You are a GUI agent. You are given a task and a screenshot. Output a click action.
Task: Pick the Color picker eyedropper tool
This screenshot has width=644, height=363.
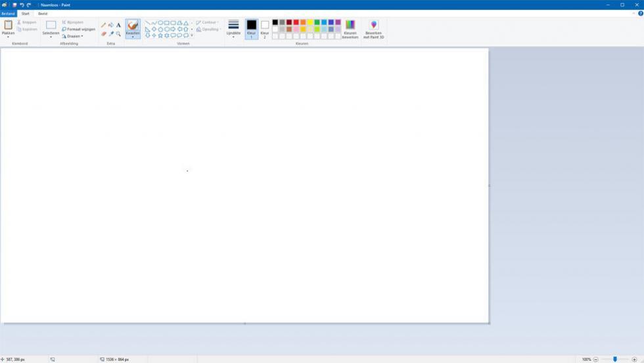[111, 34]
